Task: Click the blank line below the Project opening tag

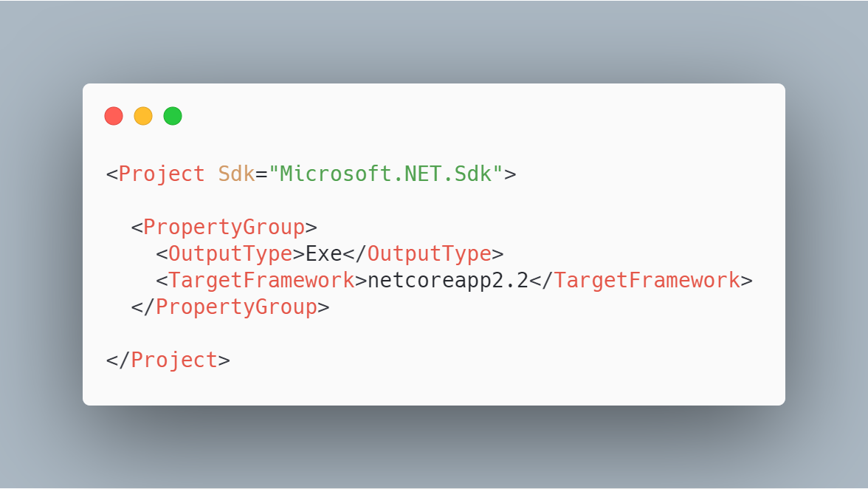Action: 369,201
